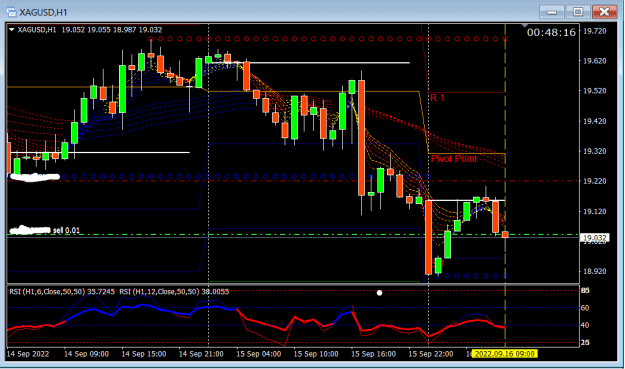Click the 19.032 current price tag

(595, 238)
